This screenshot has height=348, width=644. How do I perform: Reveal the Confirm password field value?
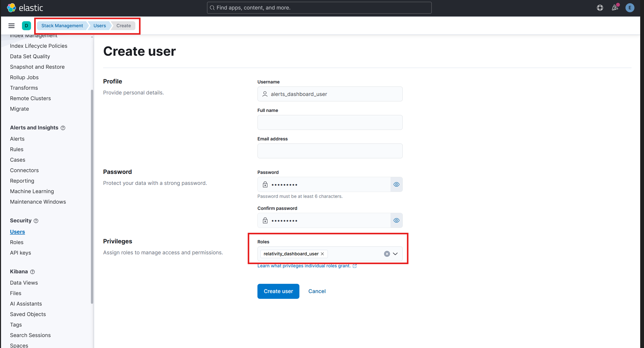click(396, 220)
